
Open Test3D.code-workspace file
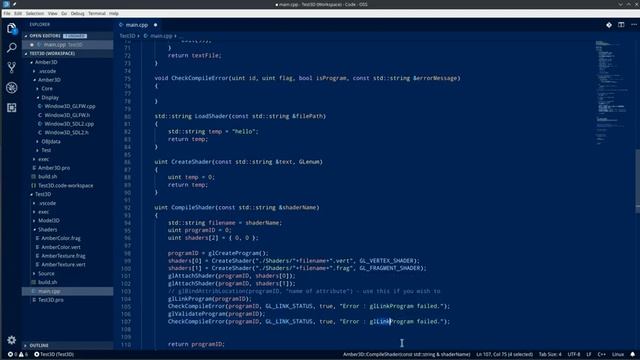(x=65, y=185)
